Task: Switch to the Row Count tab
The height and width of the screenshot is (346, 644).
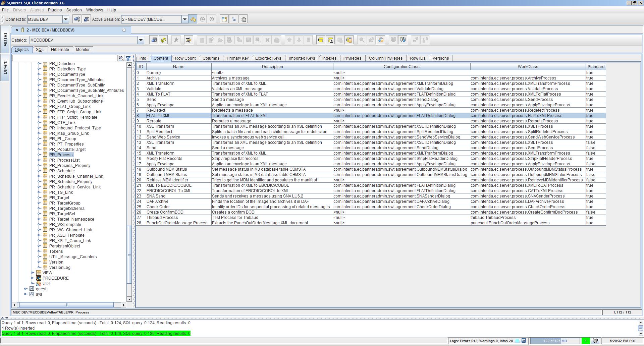Action: (185, 58)
